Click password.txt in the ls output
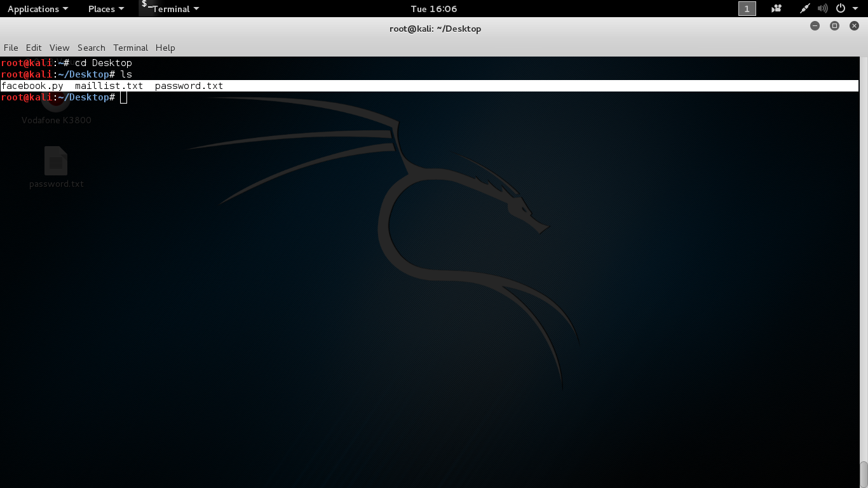 click(189, 86)
